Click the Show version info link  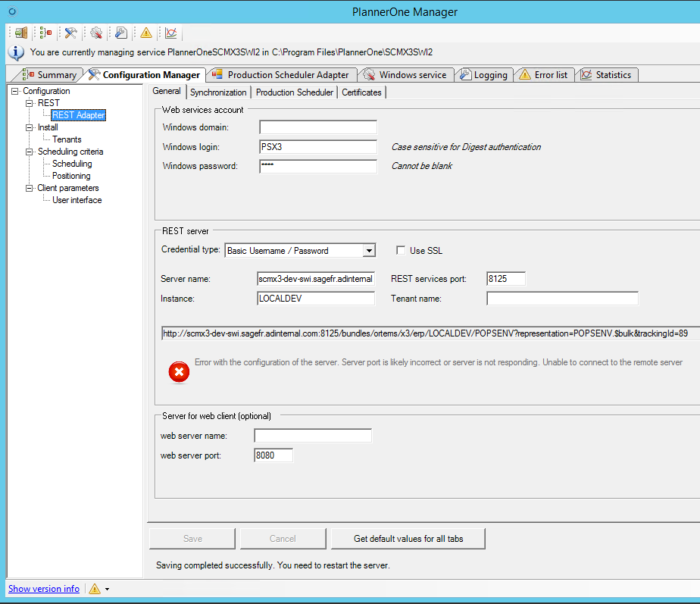44,589
